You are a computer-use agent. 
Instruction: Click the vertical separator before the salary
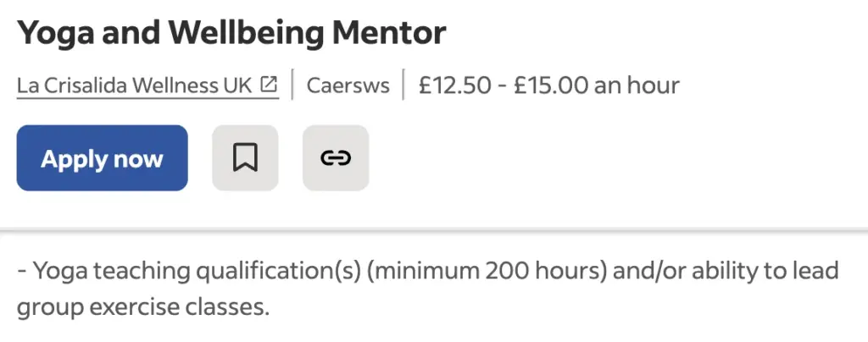coord(404,85)
